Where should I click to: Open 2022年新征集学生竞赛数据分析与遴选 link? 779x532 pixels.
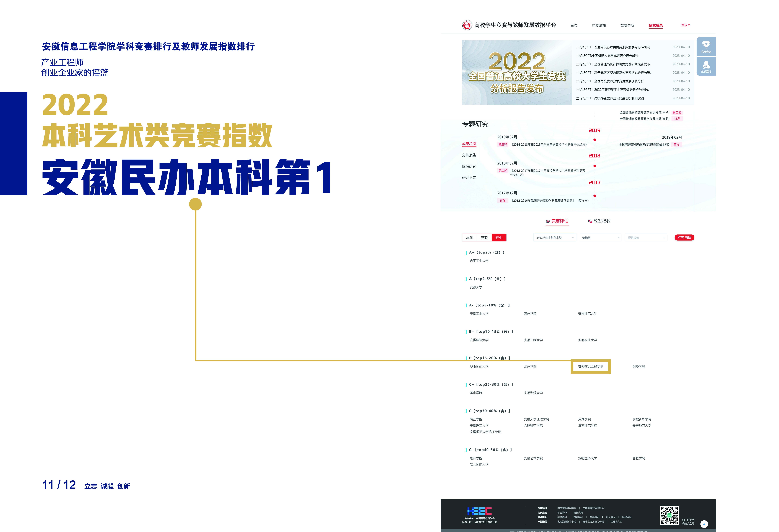coord(613,90)
